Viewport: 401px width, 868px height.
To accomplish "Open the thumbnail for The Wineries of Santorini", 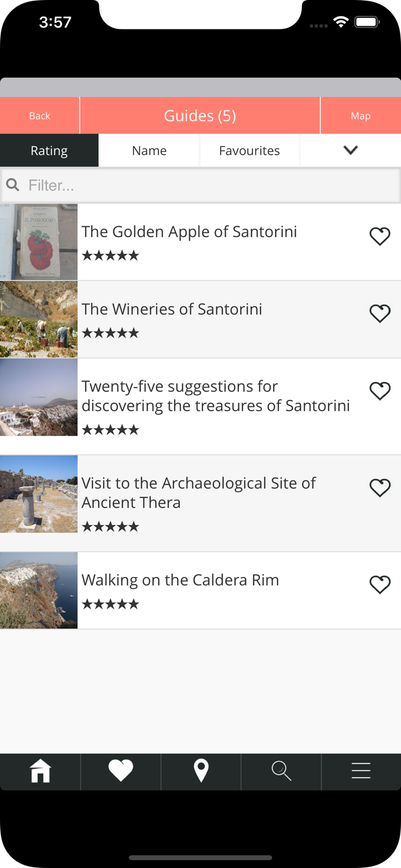I will tap(38, 319).
